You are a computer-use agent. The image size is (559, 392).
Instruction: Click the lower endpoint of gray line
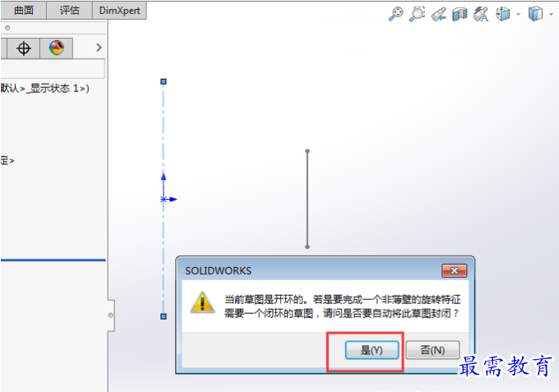pyautogui.click(x=307, y=247)
